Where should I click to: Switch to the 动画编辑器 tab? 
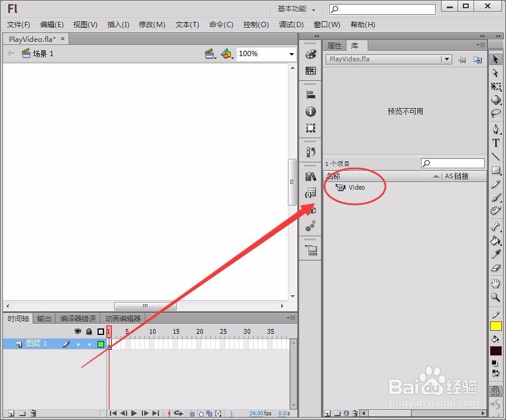tap(123, 319)
